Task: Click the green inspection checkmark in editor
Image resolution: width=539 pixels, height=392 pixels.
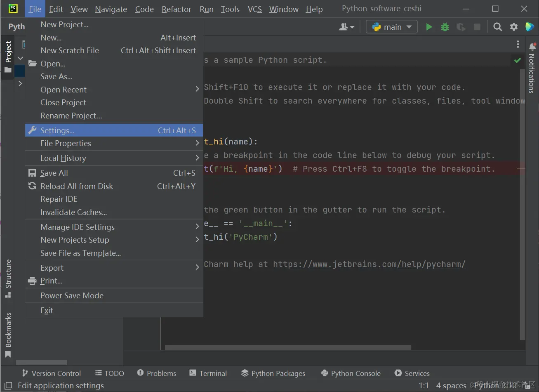Action: point(517,61)
